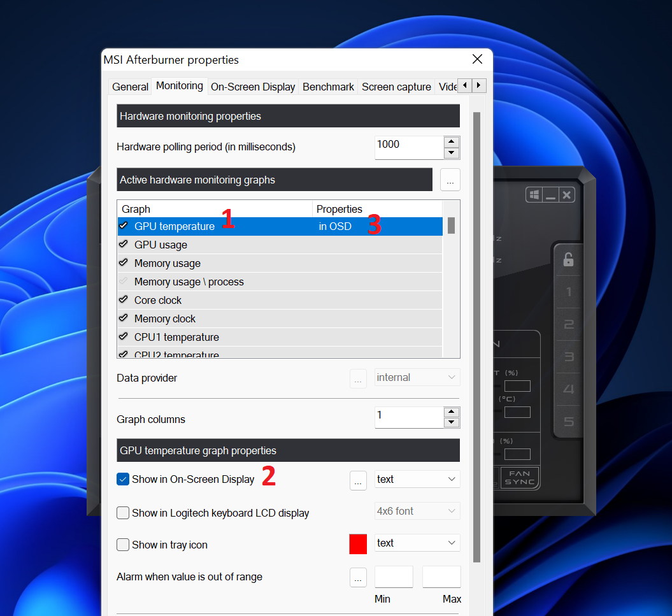Open the Data provider internal dropdown
672x616 pixels.
coord(417,377)
